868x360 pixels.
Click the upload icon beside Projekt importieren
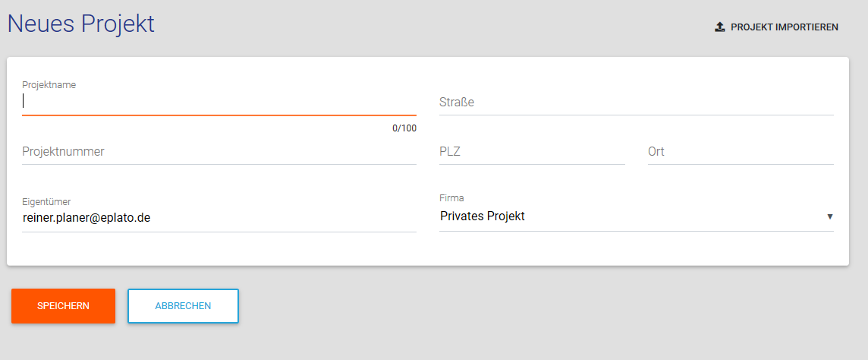(720, 27)
